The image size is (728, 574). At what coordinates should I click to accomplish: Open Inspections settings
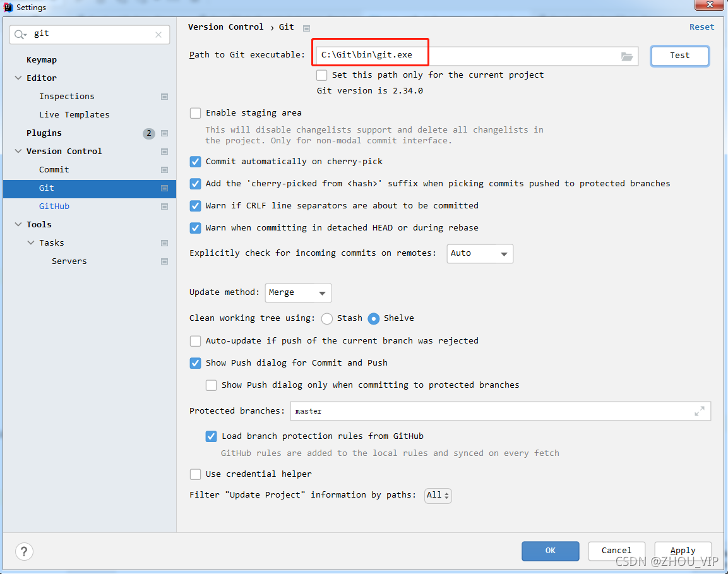pyautogui.click(x=67, y=97)
